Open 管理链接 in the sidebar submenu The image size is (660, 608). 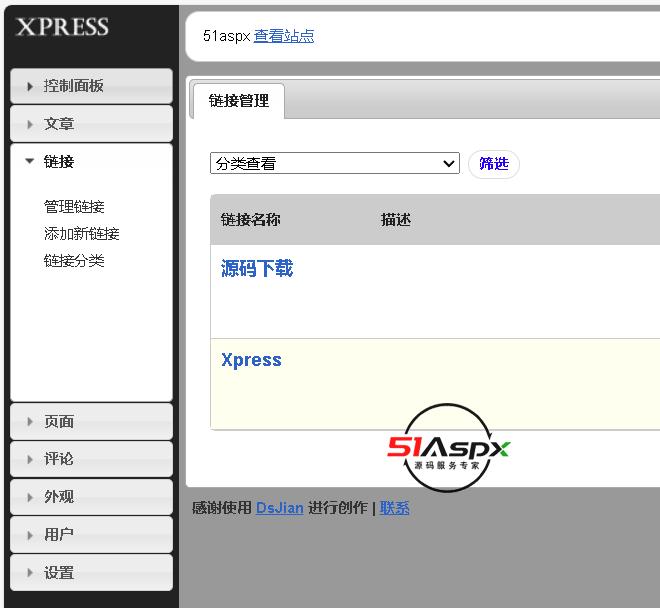coord(74,207)
